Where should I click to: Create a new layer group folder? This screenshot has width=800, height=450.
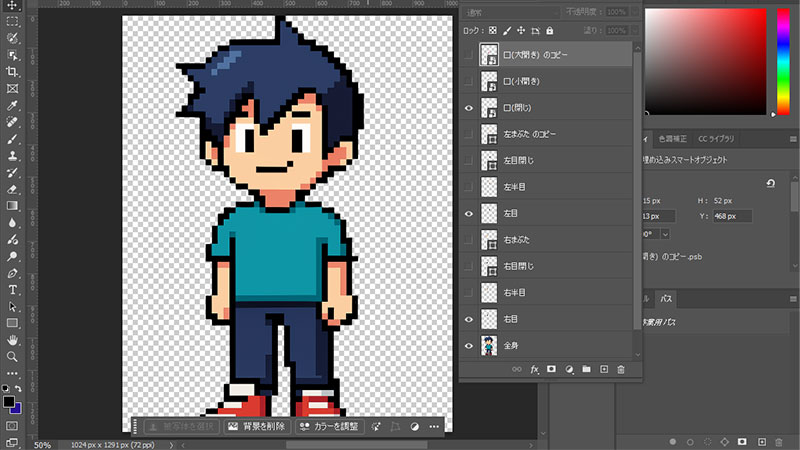coord(586,369)
